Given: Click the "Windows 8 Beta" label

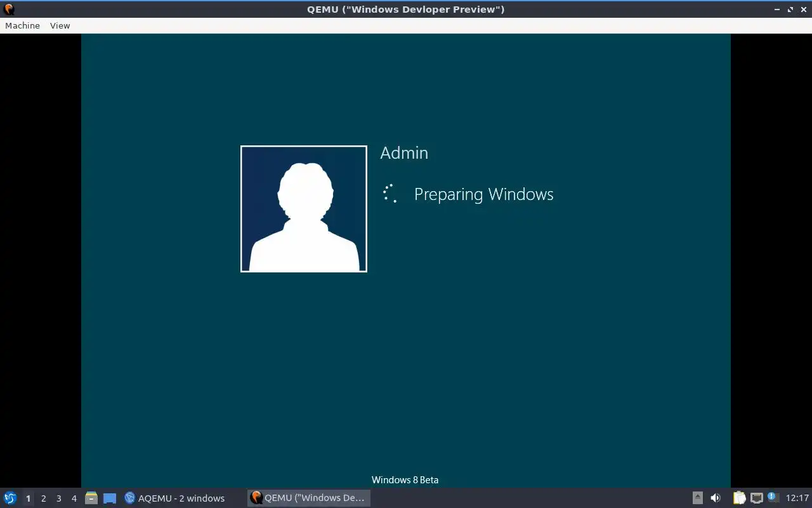Looking at the screenshot, I should 405,480.
